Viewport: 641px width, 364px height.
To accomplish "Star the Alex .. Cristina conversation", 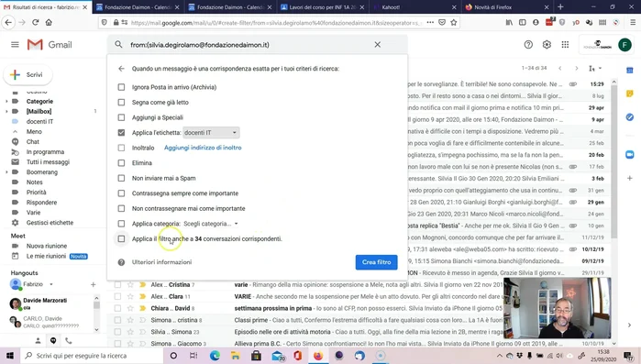I will click(x=130, y=285).
